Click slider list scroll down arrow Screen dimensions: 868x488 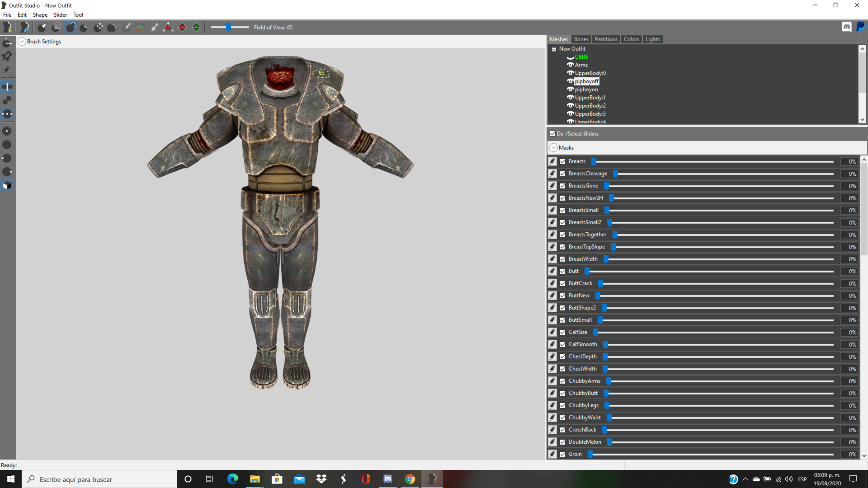pyautogui.click(x=864, y=456)
